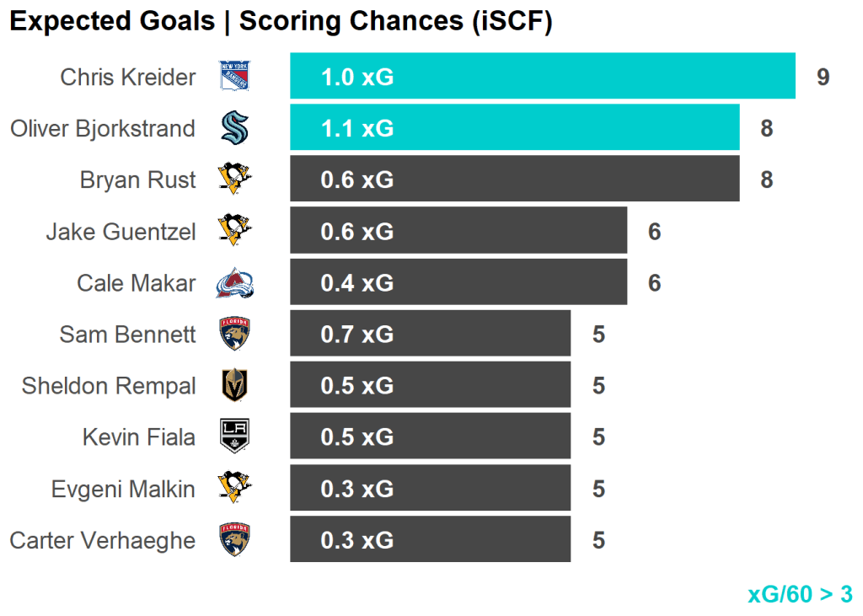This screenshot has height=616, width=863.
Task: Click the New York Rangers logo
Action: [x=234, y=77]
